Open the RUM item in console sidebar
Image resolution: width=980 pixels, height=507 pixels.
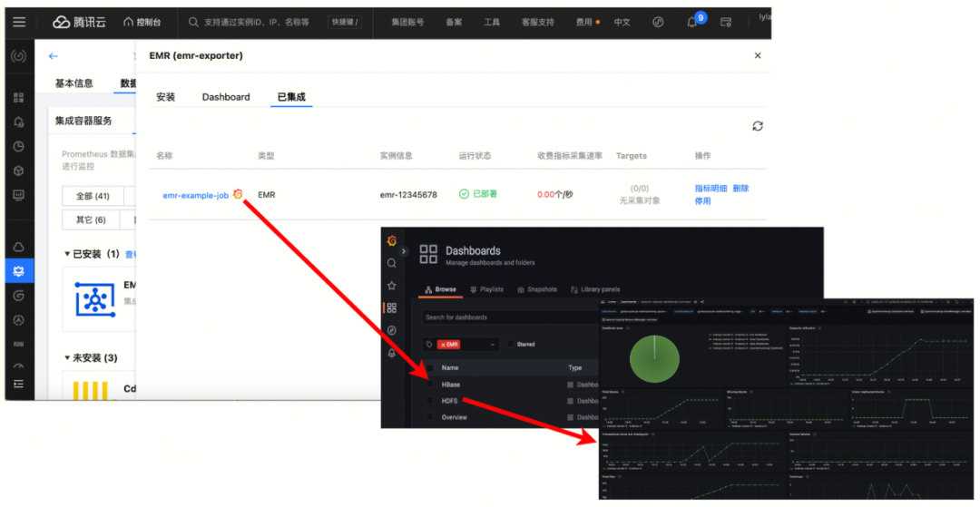tap(19, 344)
